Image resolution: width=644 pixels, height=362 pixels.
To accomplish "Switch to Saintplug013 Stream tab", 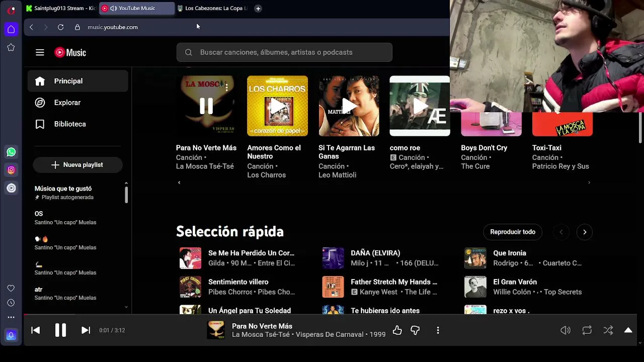I will point(61,9).
